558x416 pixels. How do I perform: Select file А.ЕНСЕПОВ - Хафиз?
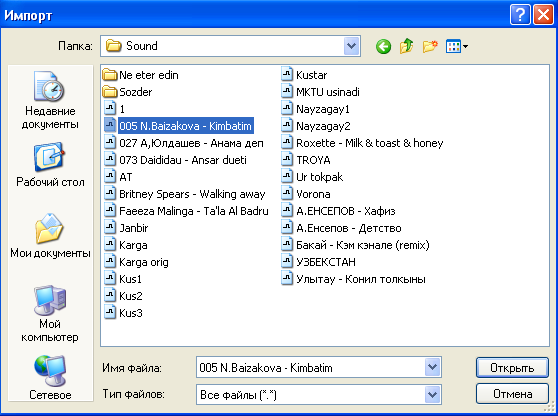(x=346, y=211)
